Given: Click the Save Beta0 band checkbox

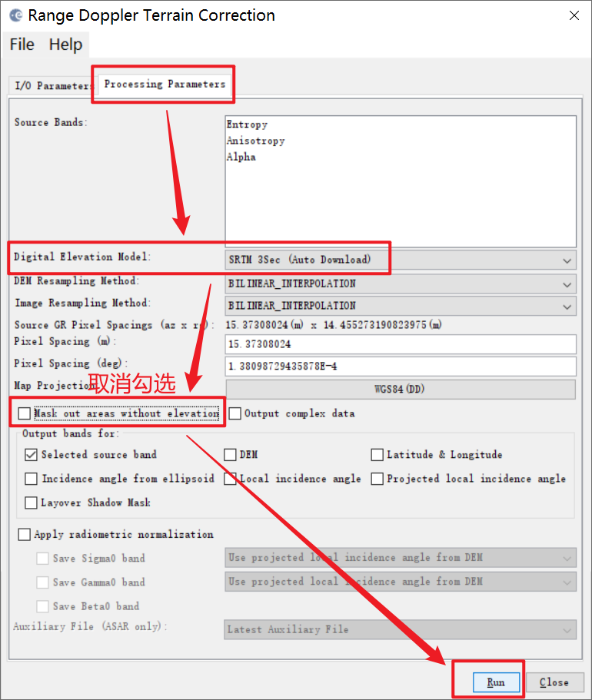Looking at the screenshot, I should pyautogui.click(x=42, y=607).
